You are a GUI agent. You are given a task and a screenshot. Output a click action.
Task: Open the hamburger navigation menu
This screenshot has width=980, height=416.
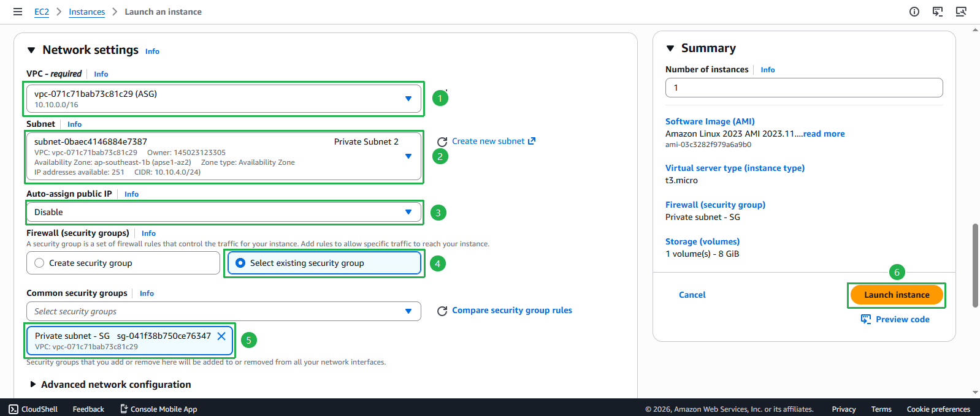[x=18, y=12]
